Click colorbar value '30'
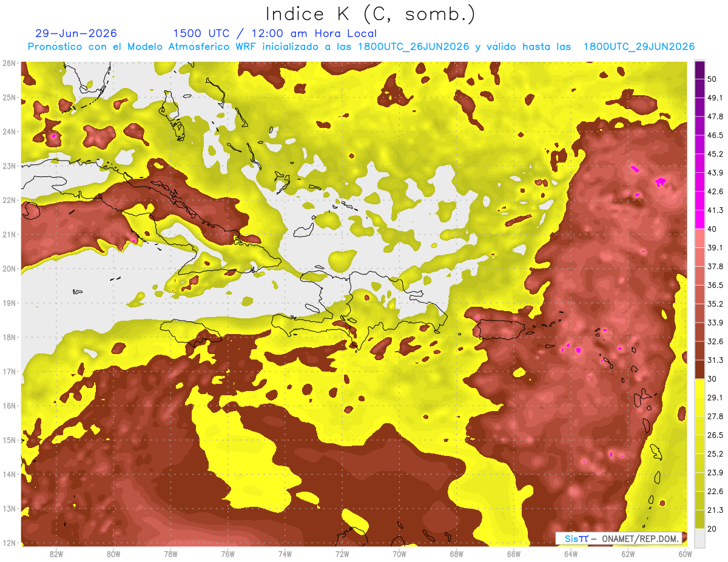 (x=712, y=378)
